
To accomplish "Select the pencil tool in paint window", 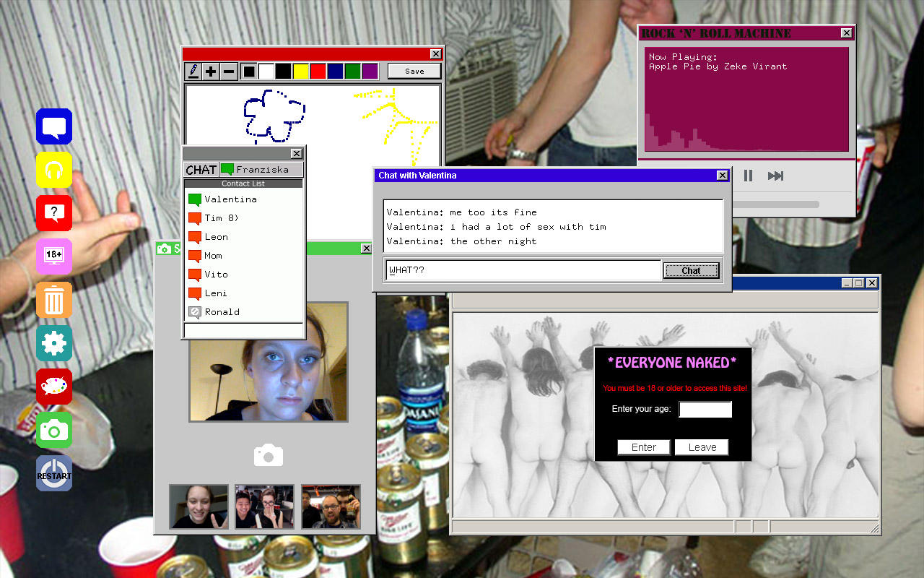I will point(193,71).
